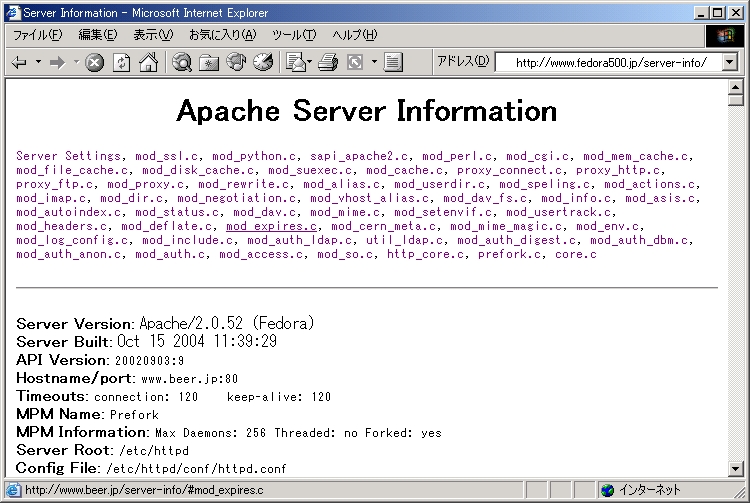Click the text "www.beer.jp:80"
This screenshot has height=503, width=750.
pos(190,379)
